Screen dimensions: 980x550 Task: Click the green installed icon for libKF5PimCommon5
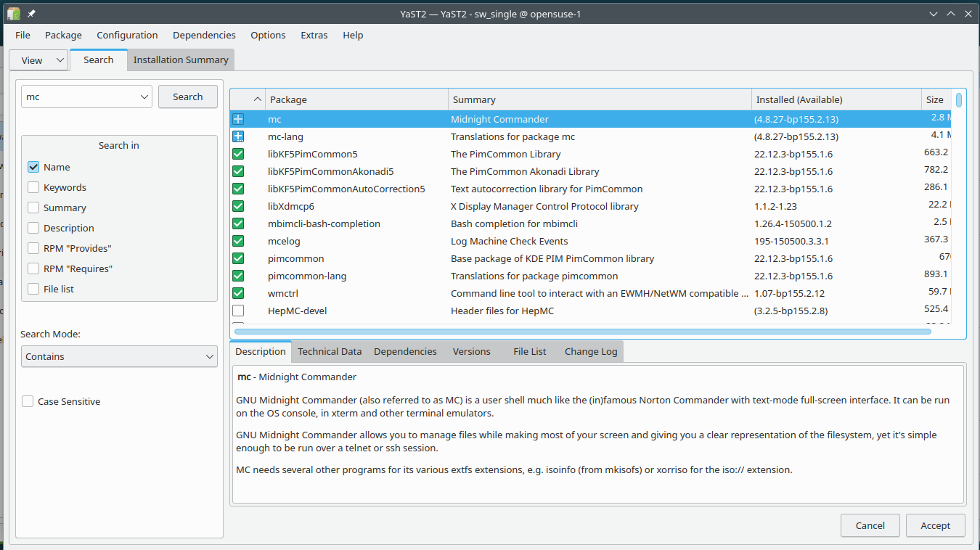pos(238,154)
